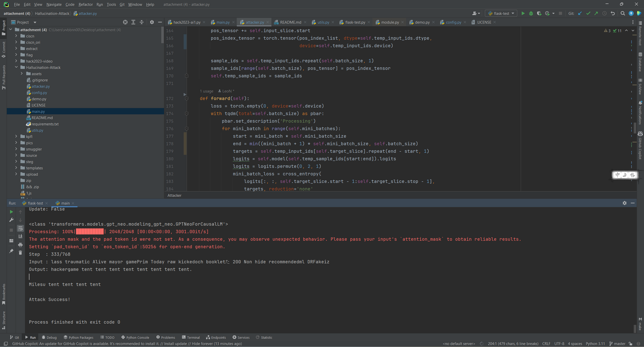
Task: Open run configuration wrench icon in Run panel
Action: pyautogui.click(x=11, y=220)
